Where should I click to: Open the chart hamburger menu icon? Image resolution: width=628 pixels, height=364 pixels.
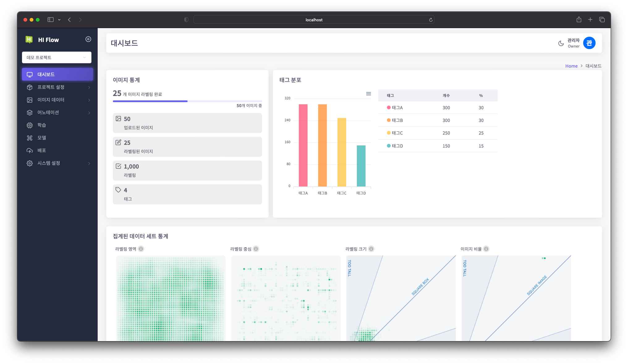(x=368, y=94)
